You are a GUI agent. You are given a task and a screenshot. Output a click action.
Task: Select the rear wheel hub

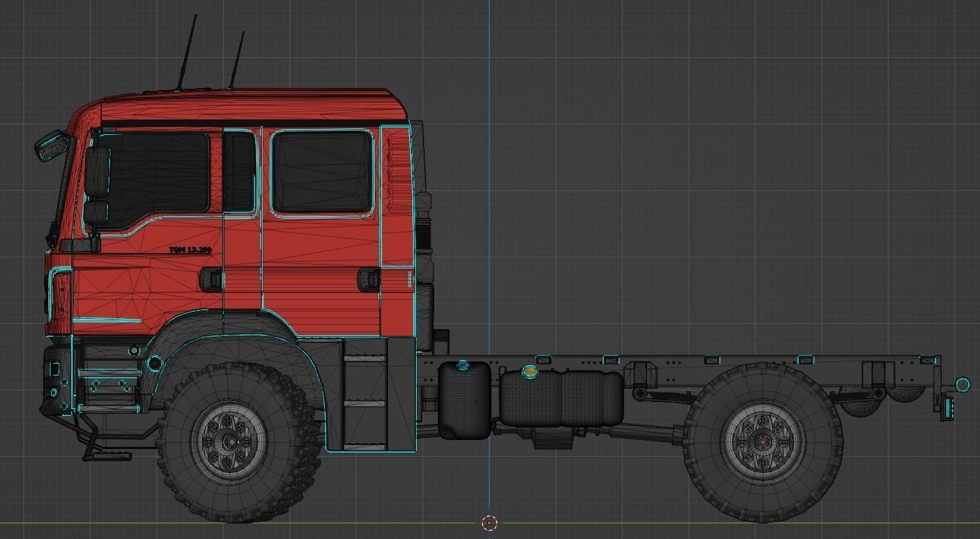(762, 442)
